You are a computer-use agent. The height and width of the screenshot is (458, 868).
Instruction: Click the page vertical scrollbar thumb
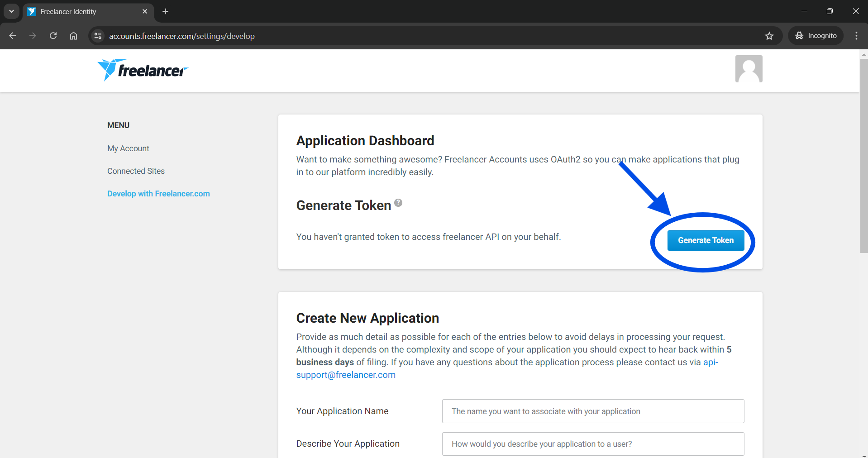click(864, 155)
